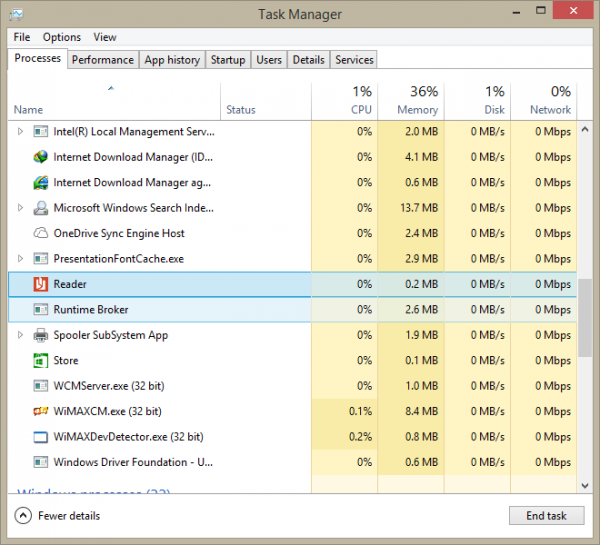
Task: Click the 8.4 MB memory value
Action: coord(422,411)
